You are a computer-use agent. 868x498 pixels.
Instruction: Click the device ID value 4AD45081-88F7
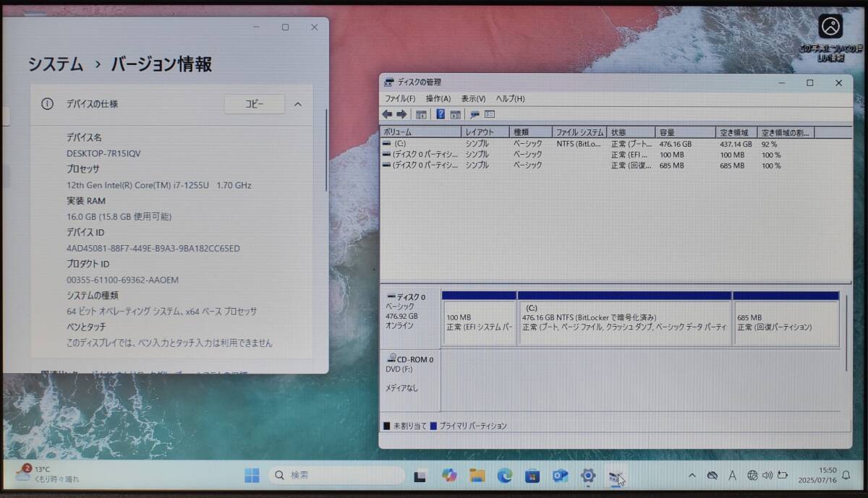pyautogui.click(x=153, y=248)
